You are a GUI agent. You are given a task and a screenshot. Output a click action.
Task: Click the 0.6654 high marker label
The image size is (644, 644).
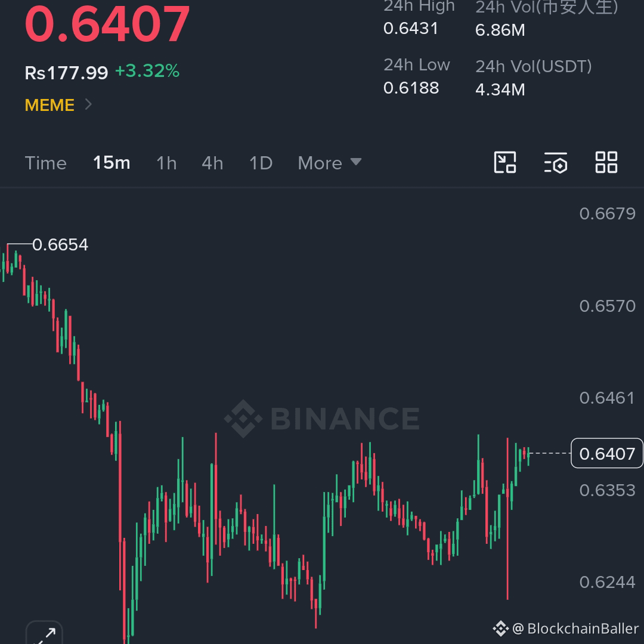pos(60,245)
